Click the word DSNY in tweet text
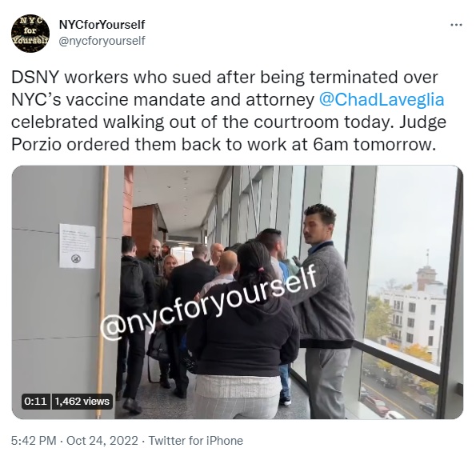This screenshot has width=476, height=456. tap(35, 78)
